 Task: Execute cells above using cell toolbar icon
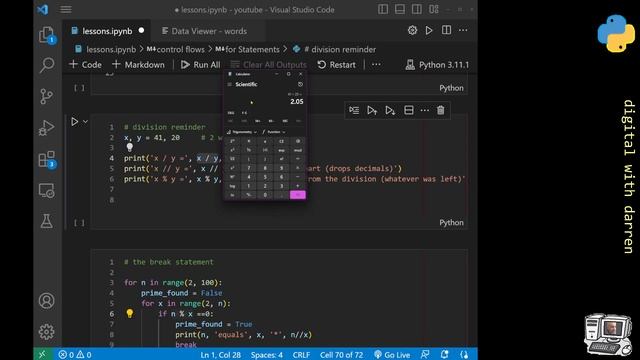371,110
